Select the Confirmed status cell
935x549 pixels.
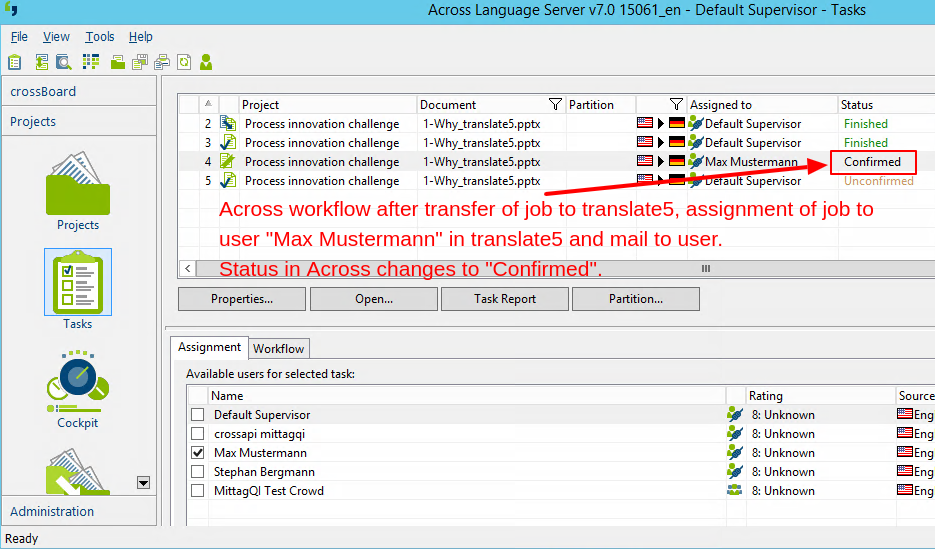[872, 162]
